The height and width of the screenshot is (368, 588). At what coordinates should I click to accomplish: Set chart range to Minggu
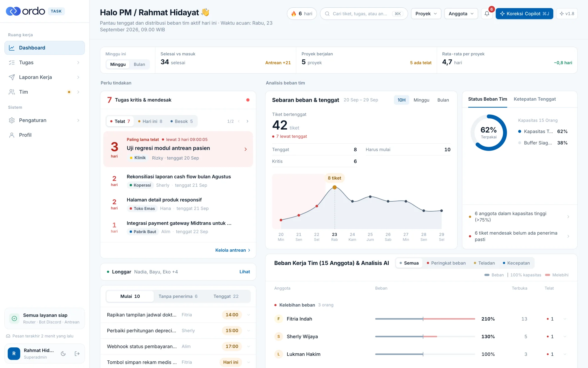pyautogui.click(x=421, y=100)
